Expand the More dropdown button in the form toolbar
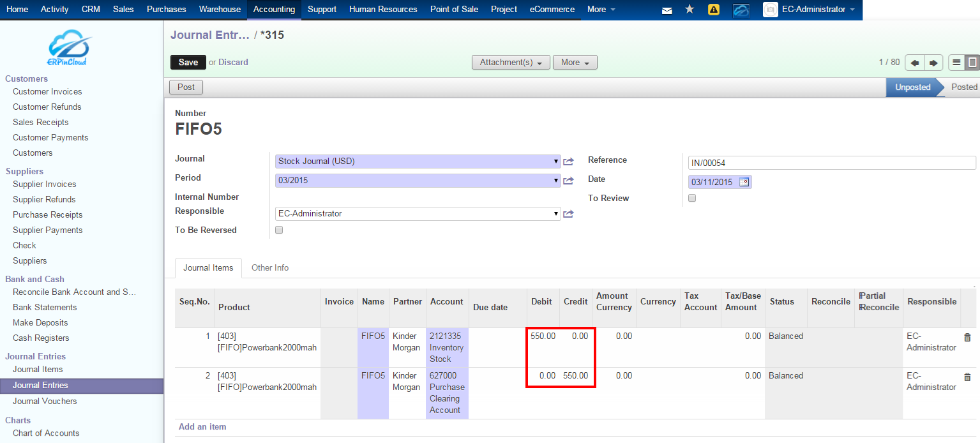Viewport: 980px width, 443px height. pos(575,63)
